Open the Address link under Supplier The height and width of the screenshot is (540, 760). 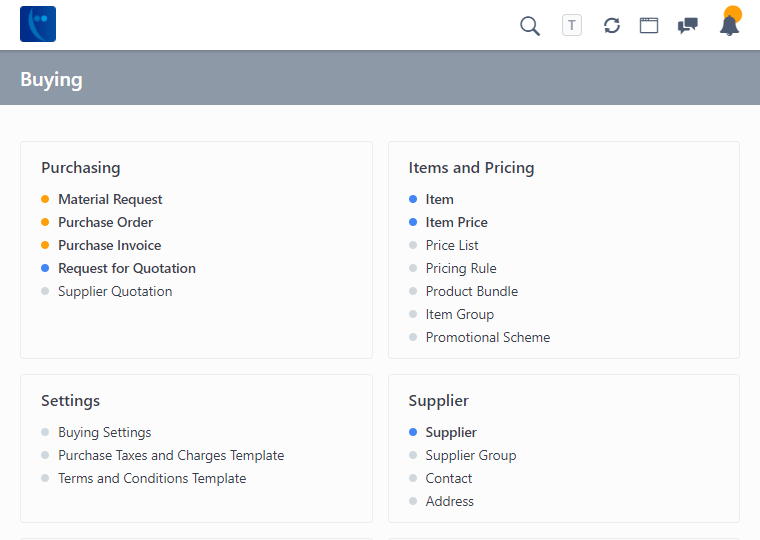(450, 501)
